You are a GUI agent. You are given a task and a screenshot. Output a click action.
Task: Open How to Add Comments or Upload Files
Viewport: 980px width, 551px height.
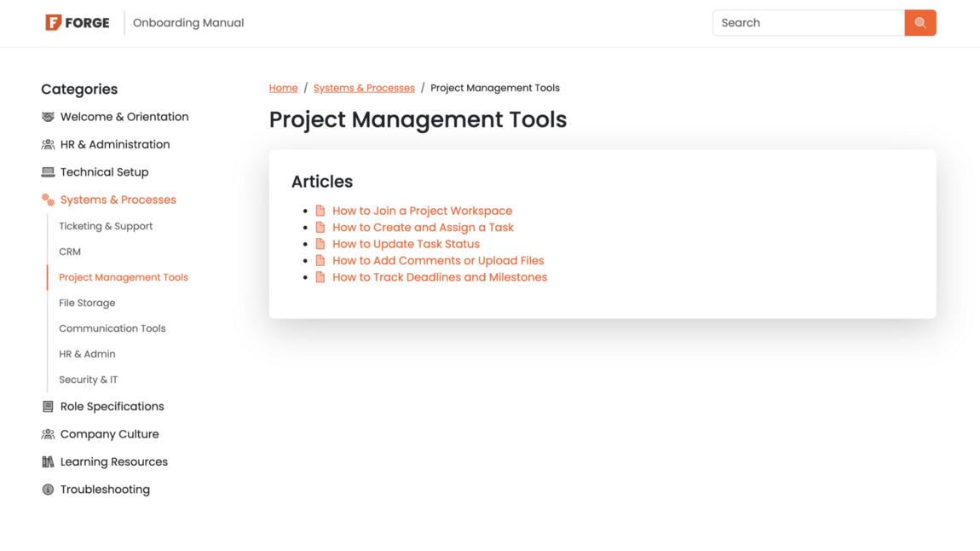438,260
